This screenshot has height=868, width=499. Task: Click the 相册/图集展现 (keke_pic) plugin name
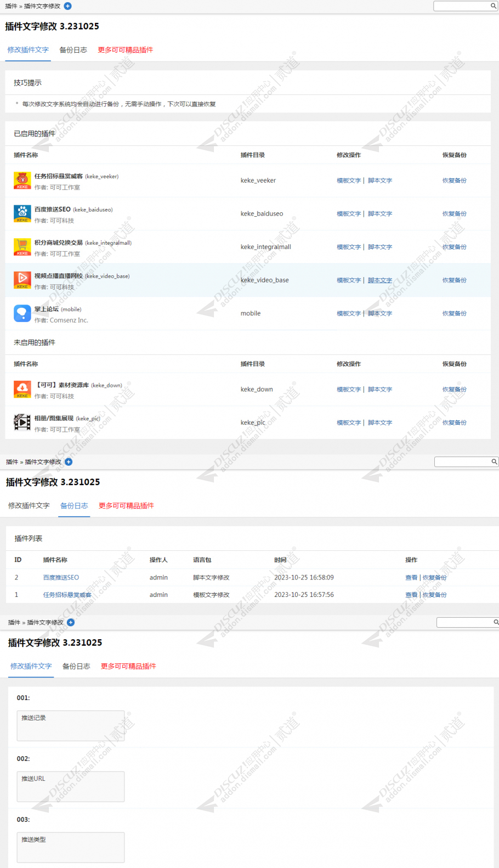pyautogui.click(x=67, y=419)
